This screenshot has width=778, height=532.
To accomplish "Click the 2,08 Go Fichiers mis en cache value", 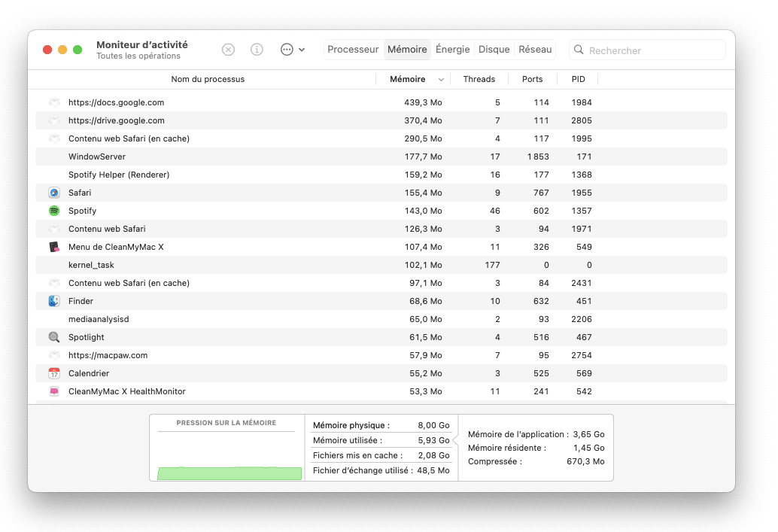I will 433,455.
